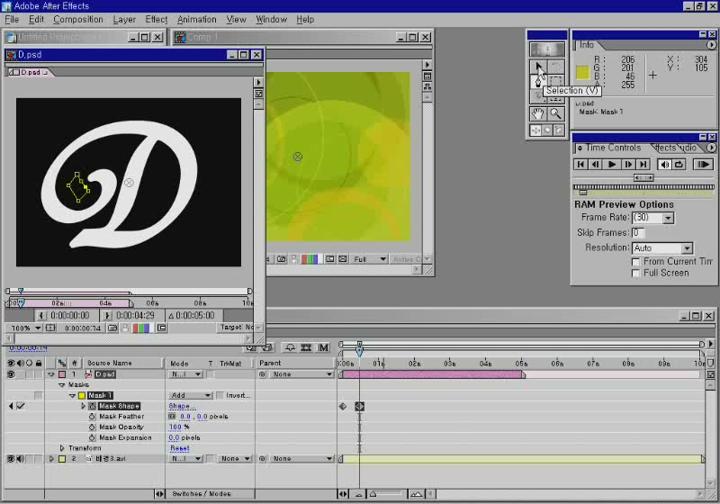Toggle video eye switch for layer 2
The image size is (720, 504).
click(x=11, y=459)
